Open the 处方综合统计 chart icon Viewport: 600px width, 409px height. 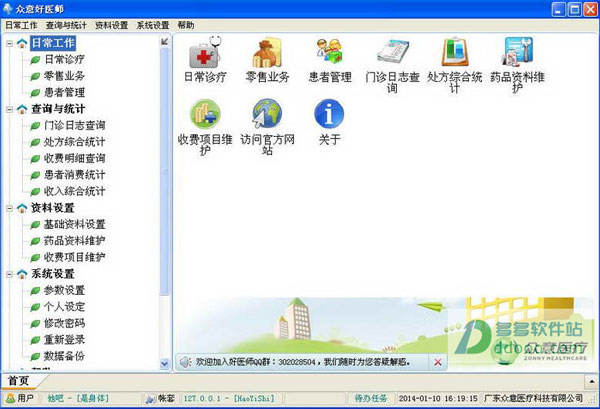click(x=455, y=52)
